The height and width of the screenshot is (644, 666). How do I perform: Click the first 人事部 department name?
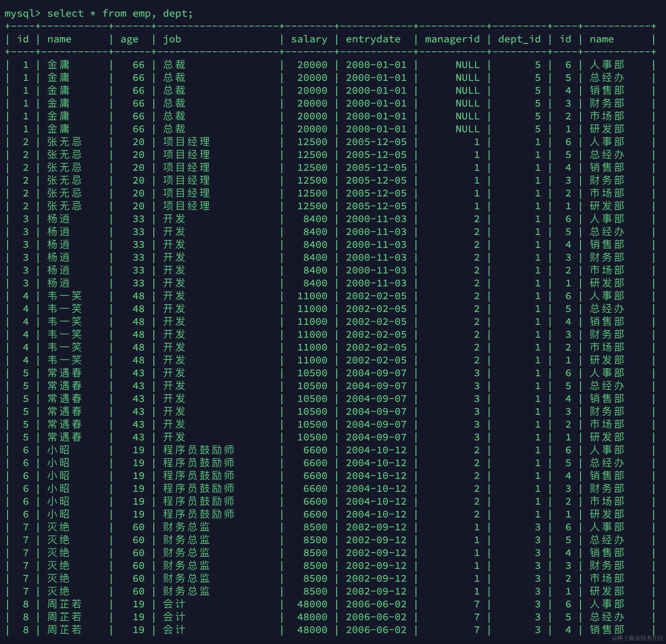tap(607, 65)
